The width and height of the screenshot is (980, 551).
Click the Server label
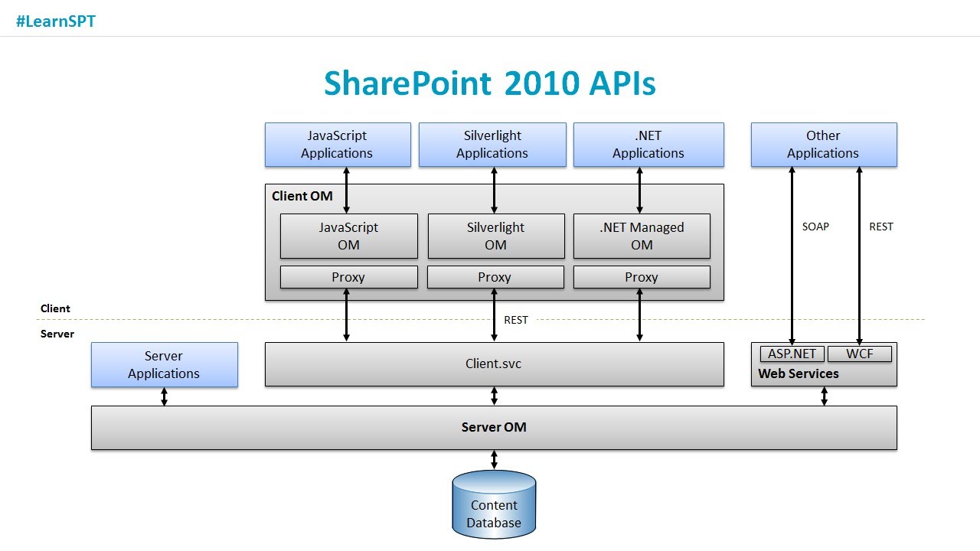pyautogui.click(x=57, y=334)
